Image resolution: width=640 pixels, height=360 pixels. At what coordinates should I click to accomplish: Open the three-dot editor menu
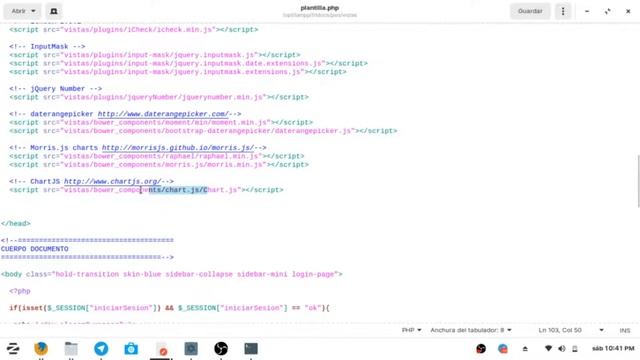[x=563, y=11]
